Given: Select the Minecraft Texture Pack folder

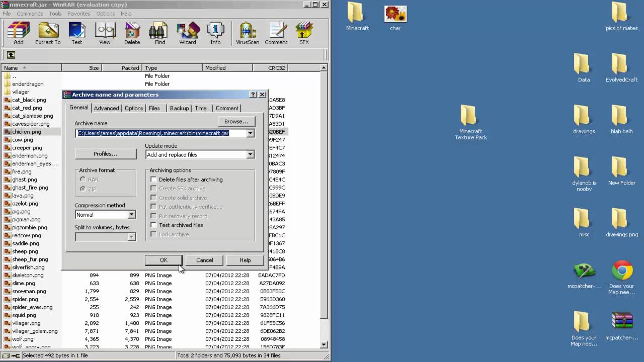Looking at the screenshot, I should pos(471,123).
